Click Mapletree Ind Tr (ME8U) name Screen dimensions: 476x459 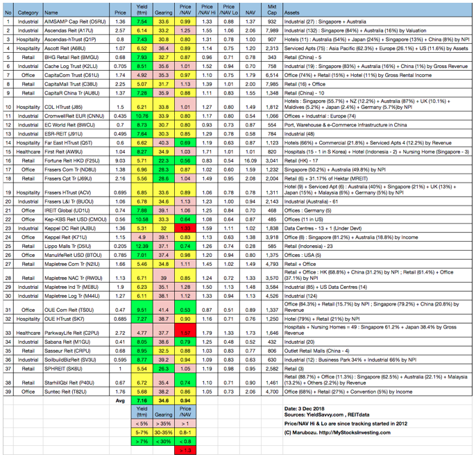click(76, 287)
